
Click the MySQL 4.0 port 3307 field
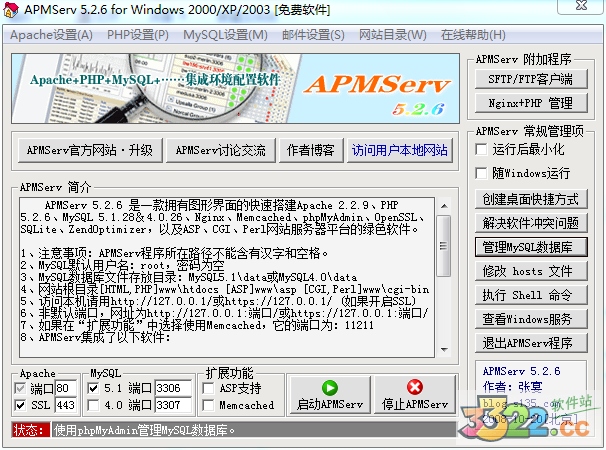174,405
